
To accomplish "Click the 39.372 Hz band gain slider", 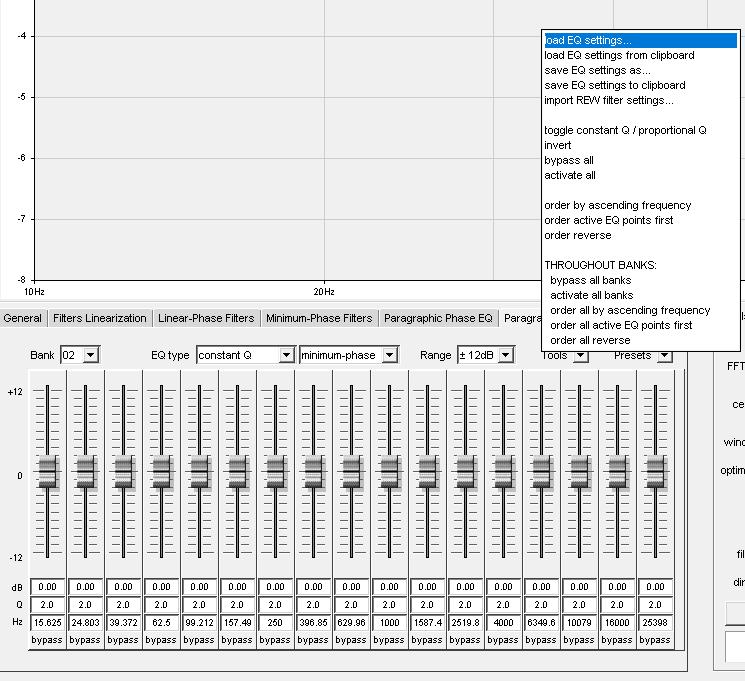I will click(124, 472).
